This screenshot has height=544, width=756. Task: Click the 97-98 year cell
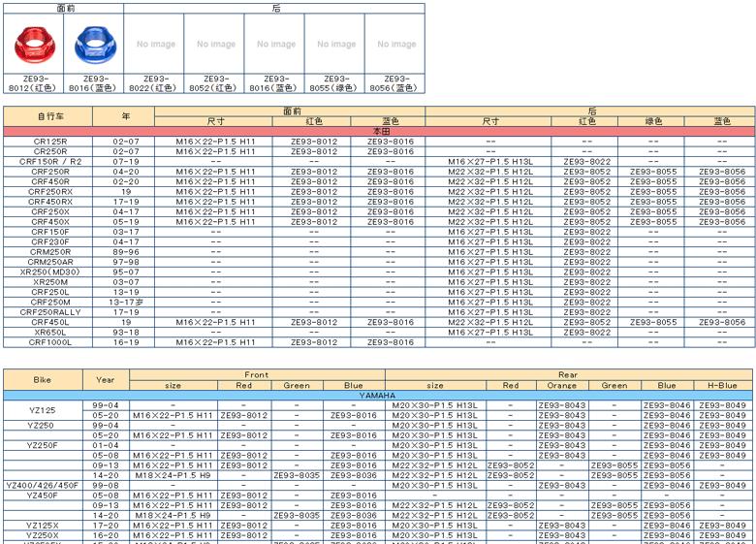(126, 263)
